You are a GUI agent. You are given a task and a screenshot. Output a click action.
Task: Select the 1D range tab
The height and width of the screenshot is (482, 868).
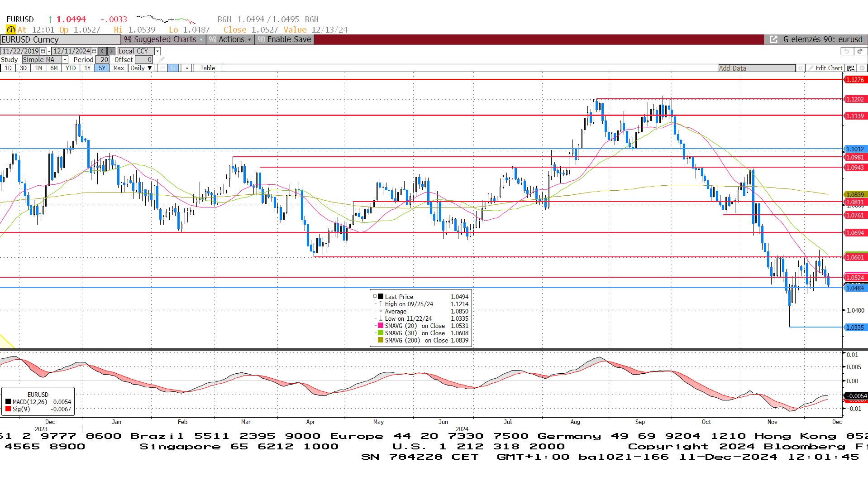coord(8,68)
